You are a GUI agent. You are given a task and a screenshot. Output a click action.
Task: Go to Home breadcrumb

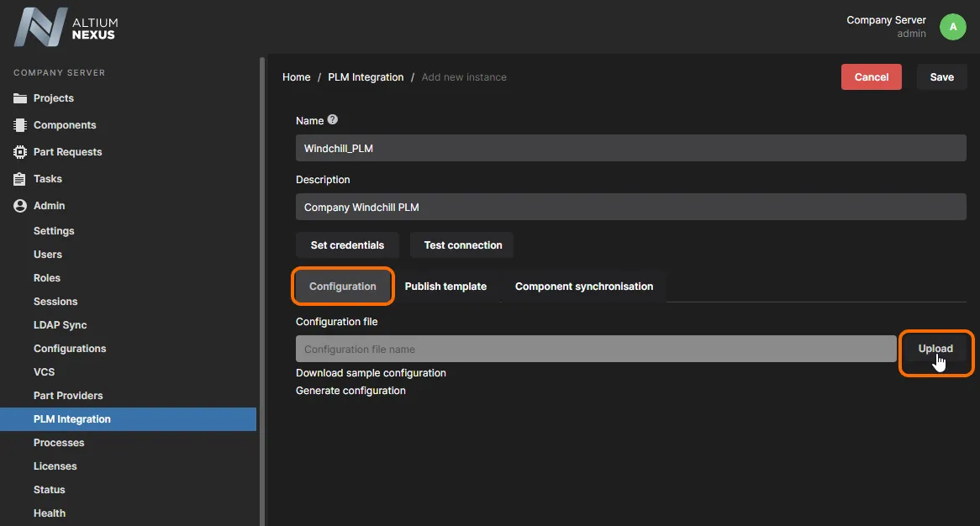[296, 76]
